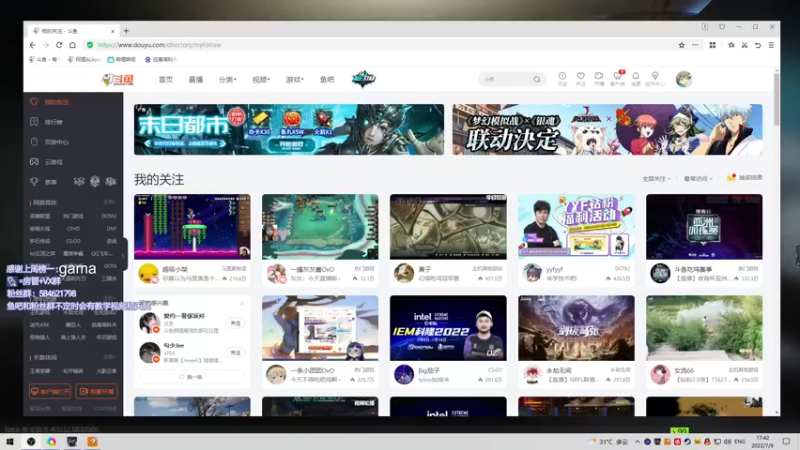This screenshot has height=450, width=800.
Task: Open the Douyu logo home link
Action: (x=118, y=80)
